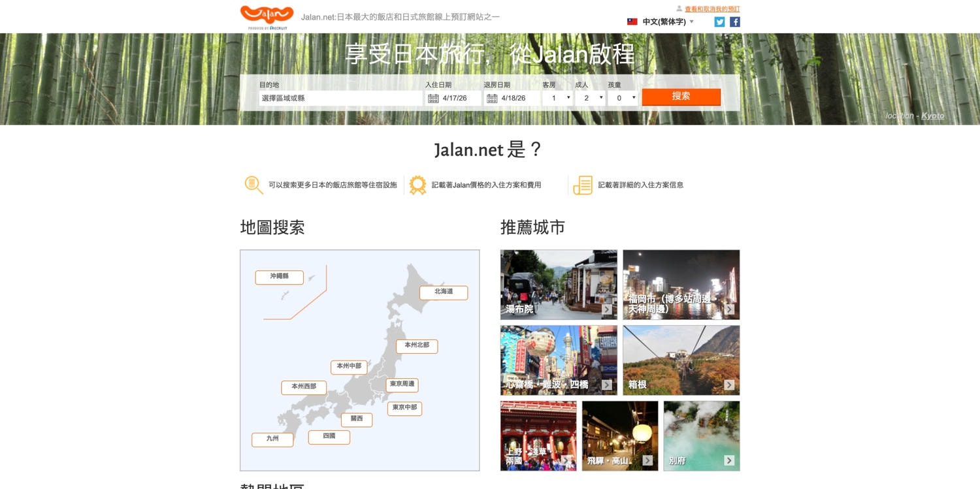
Task: Open the 湯布院 city thumbnail
Action: click(x=559, y=285)
